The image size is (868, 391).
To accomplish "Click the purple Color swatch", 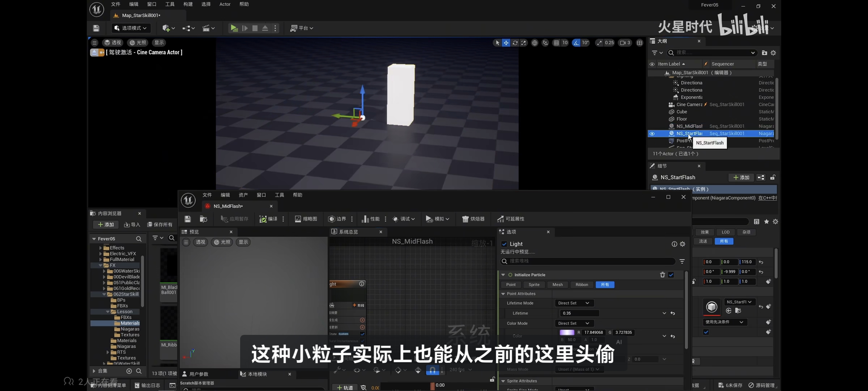I will pyautogui.click(x=567, y=332).
